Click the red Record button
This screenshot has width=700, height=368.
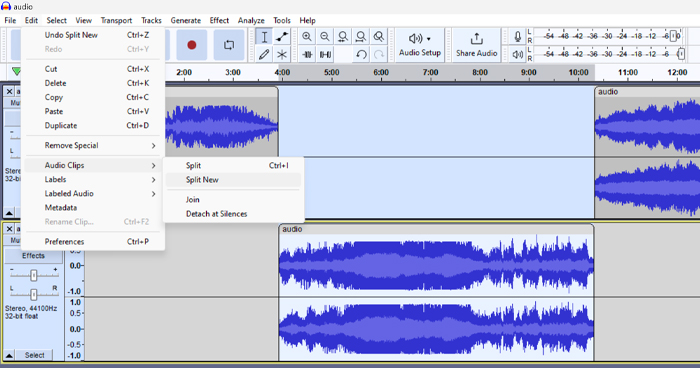[x=192, y=45]
